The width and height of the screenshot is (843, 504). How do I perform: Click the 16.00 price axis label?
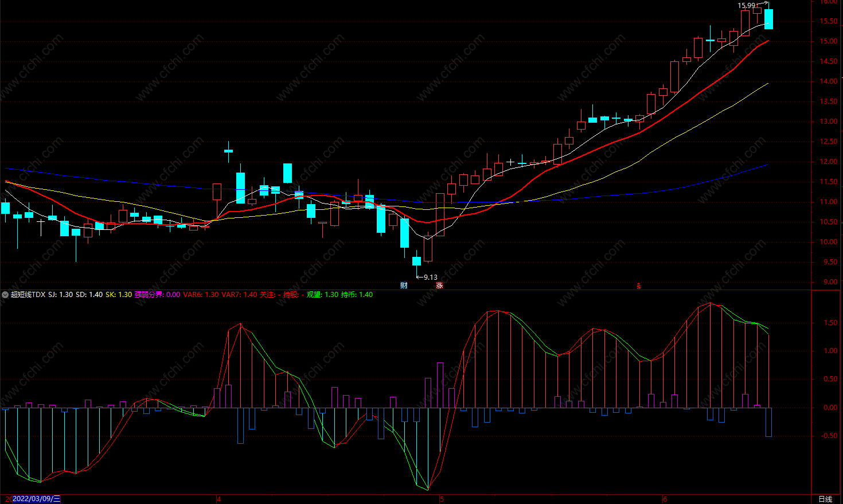(x=828, y=2)
